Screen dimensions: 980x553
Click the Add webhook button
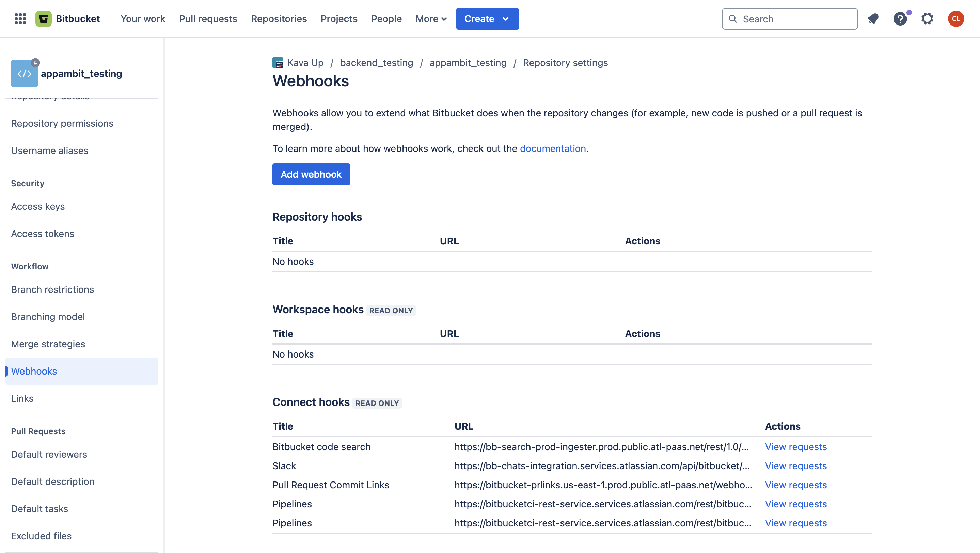coord(311,174)
